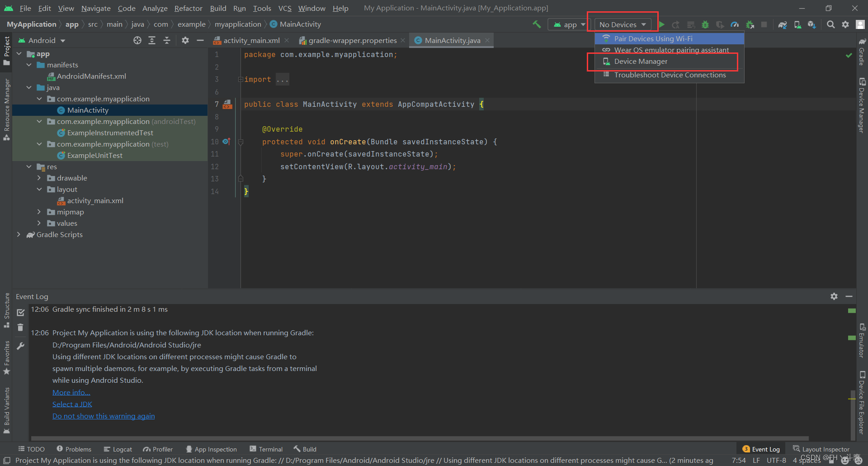Switch to gradle-wrapper.properties tab

click(352, 40)
